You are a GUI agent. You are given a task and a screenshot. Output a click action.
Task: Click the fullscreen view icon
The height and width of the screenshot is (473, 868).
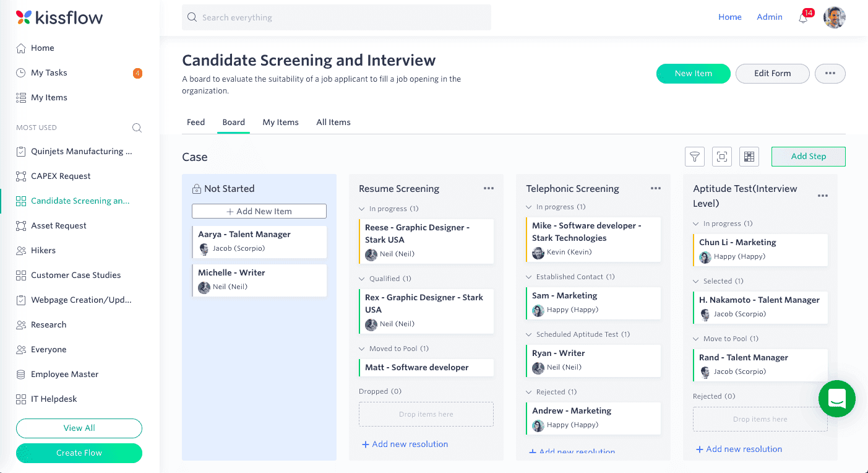pyautogui.click(x=722, y=157)
